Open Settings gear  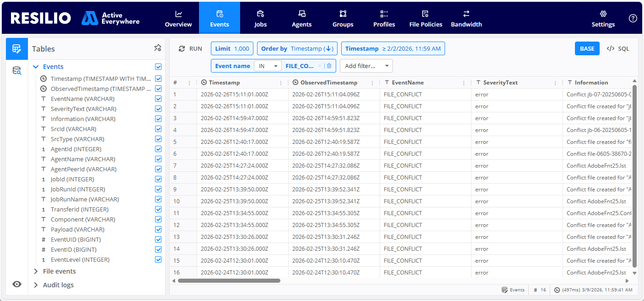tap(603, 18)
